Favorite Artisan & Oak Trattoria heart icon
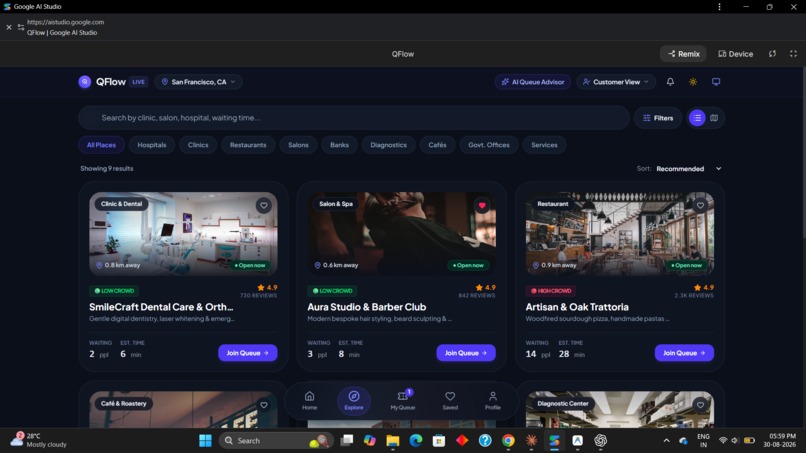This screenshot has width=806, height=453. 700,205
